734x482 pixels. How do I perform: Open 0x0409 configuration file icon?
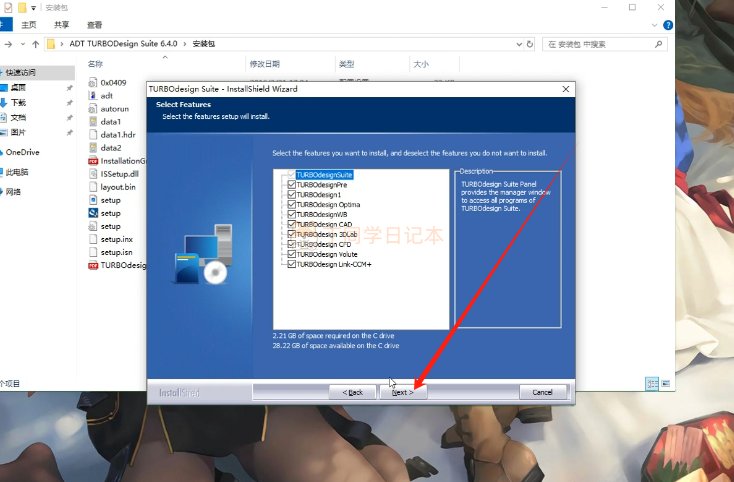93,83
